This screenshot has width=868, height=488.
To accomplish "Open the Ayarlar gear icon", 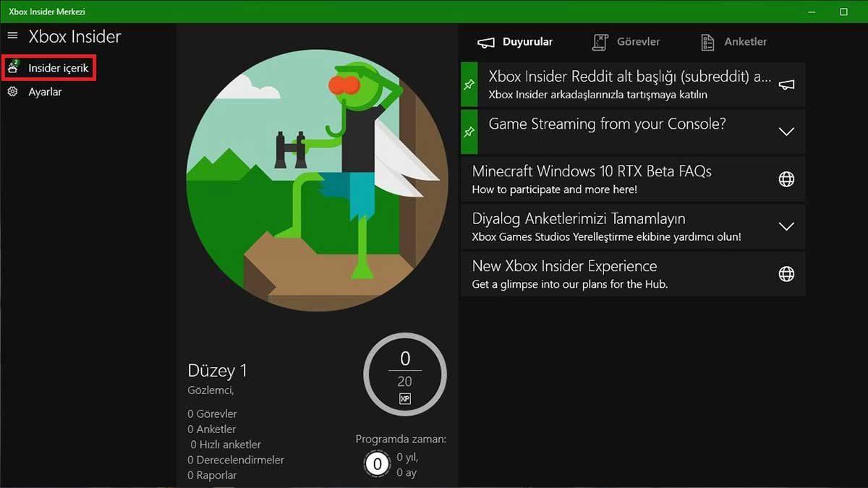I will tap(12, 92).
